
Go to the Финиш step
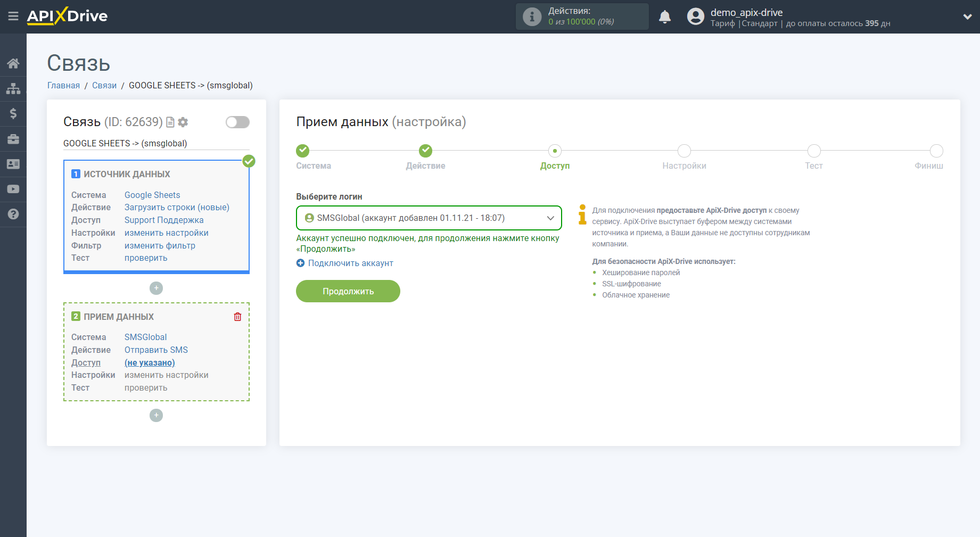coord(936,151)
